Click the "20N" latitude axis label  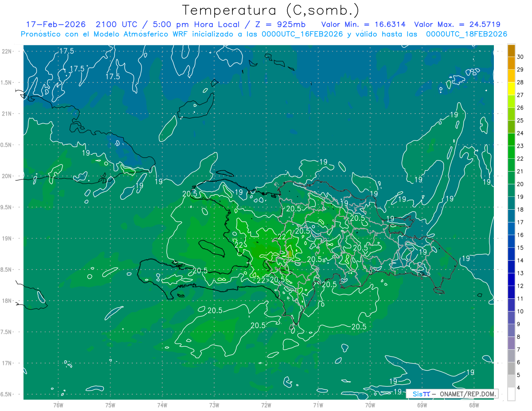click(x=7, y=176)
